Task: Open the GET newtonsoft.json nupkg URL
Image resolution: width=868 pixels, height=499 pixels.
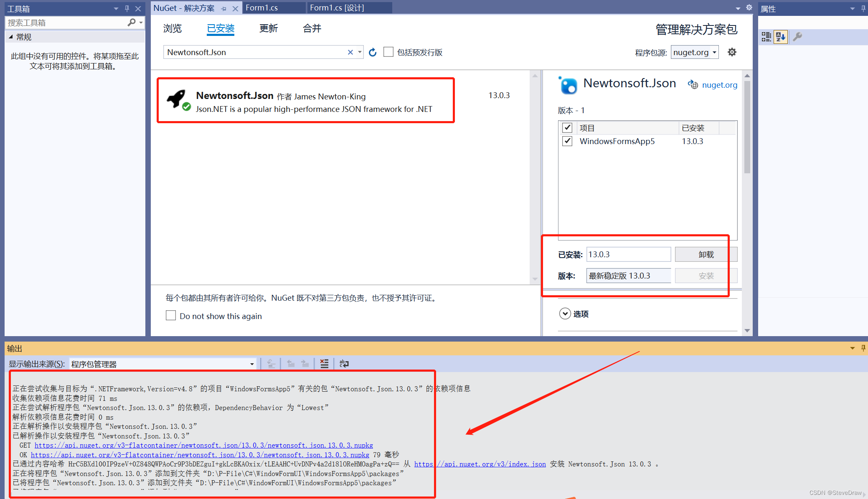Action: [203, 445]
